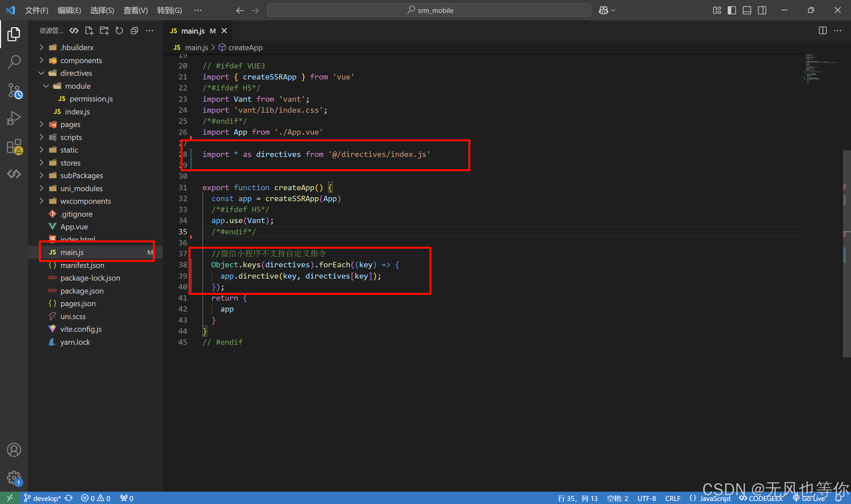Start Go Live server from status bar
Screen dimensions: 851x504
[x=809, y=498]
